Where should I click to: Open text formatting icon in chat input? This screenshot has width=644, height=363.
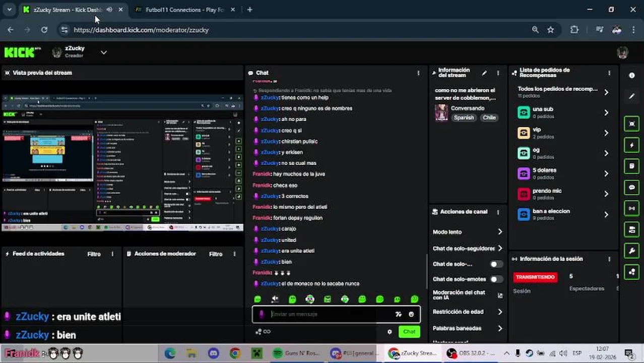click(x=399, y=314)
